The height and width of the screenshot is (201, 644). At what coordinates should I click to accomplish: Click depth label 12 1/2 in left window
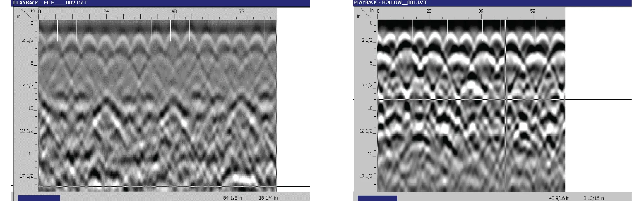click(27, 131)
